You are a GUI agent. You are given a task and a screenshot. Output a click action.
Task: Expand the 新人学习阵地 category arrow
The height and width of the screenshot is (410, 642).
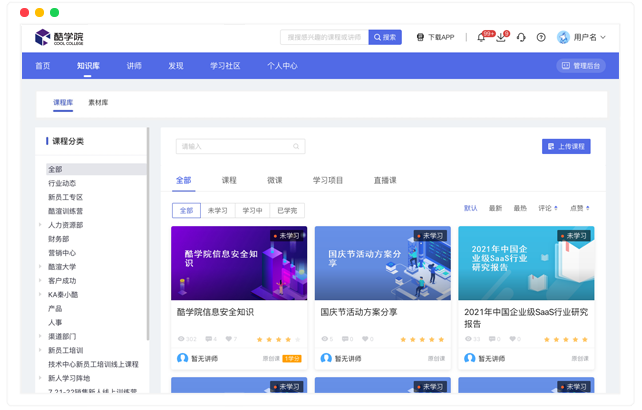click(x=40, y=378)
